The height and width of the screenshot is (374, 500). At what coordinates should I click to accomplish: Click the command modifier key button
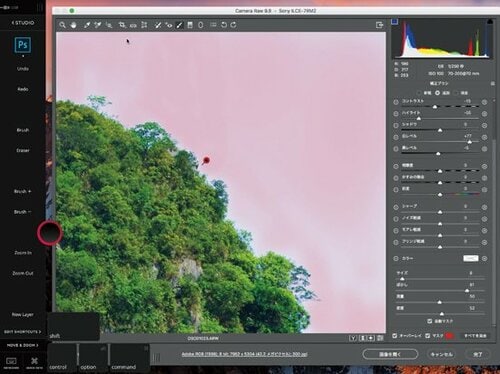129,358
